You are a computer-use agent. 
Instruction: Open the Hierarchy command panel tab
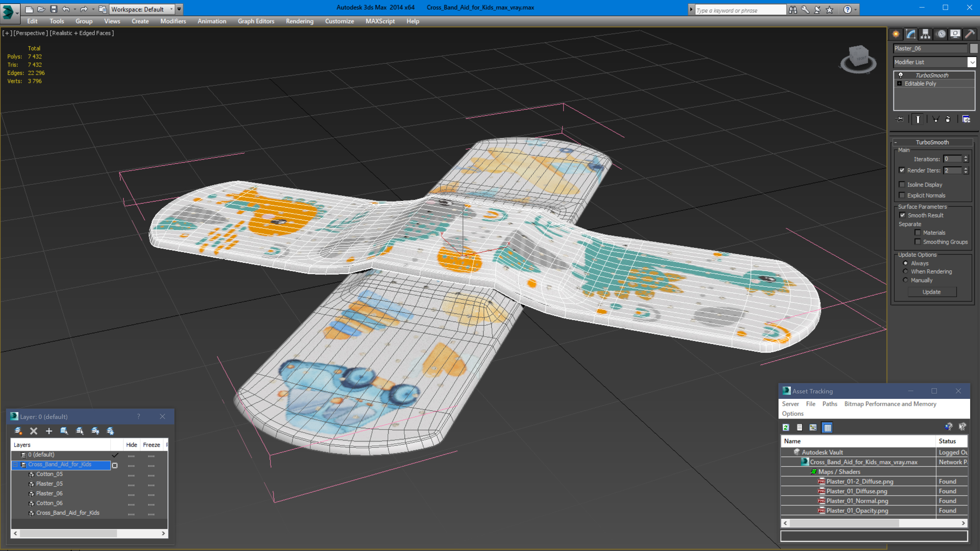pyautogui.click(x=925, y=34)
